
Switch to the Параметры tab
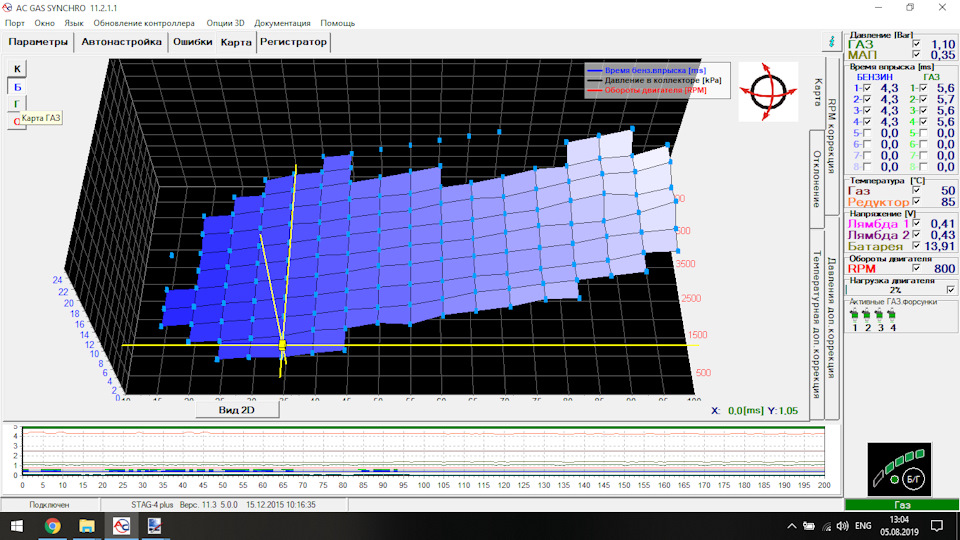[x=38, y=42]
